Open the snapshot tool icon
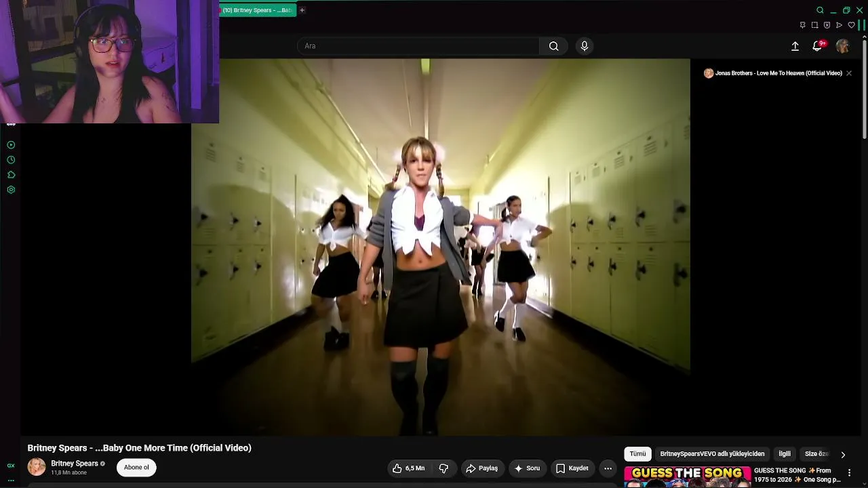Image resolution: width=868 pixels, height=488 pixels. [814, 25]
